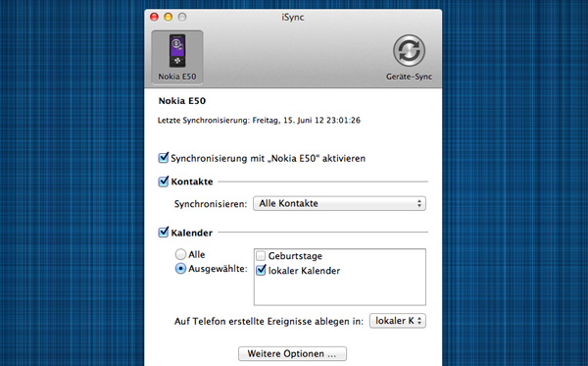
Task: Click the Letzte Synchronisierung date text
Action: [x=259, y=120]
